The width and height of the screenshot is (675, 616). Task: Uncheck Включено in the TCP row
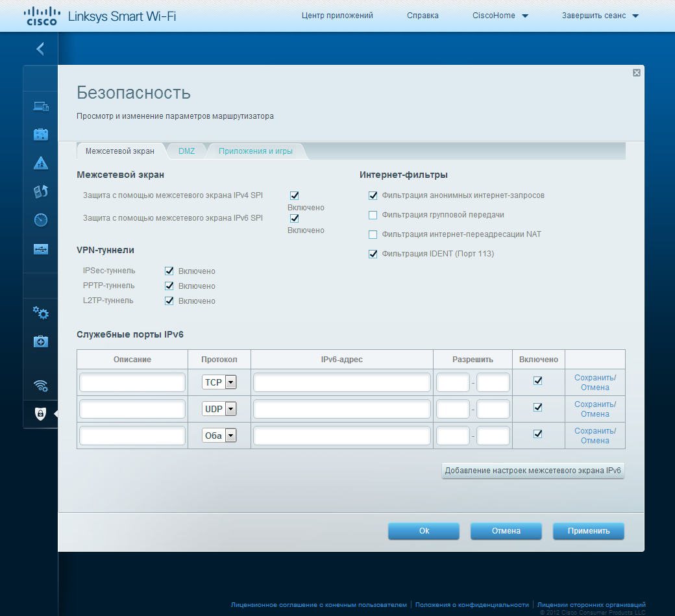(x=537, y=380)
